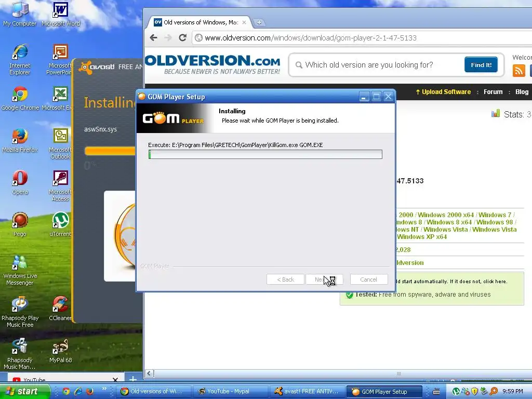
Task: Click Chrome's Back arrow button
Action: click(x=153, y=37)
